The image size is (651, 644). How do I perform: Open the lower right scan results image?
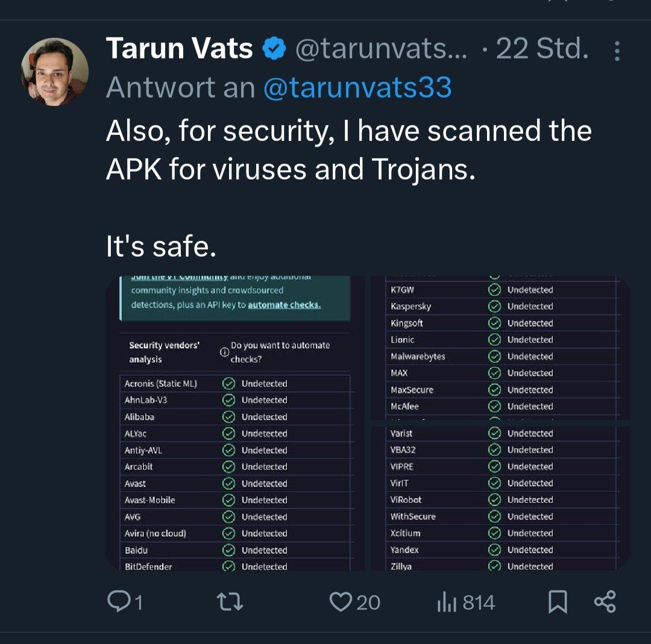click(500, 498)
